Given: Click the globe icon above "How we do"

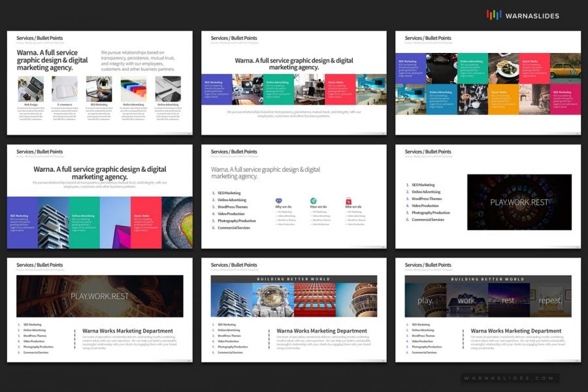Looking at the screenshot, I should tap(312, 199).
